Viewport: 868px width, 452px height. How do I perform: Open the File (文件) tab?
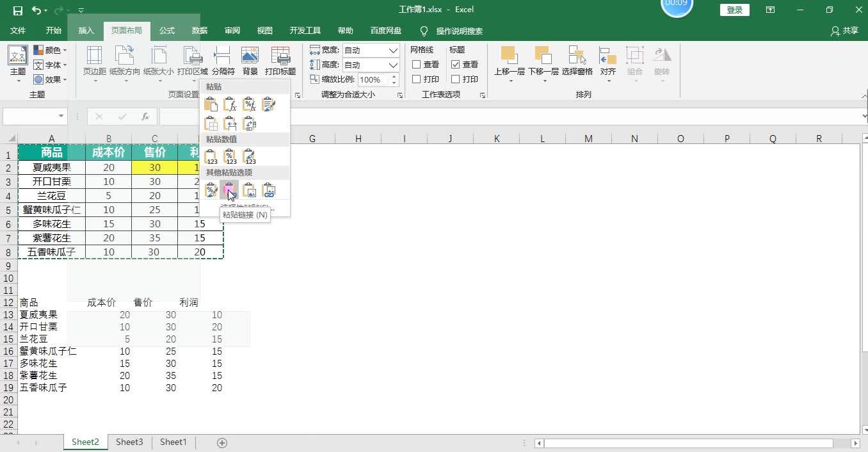pos(18,31)
